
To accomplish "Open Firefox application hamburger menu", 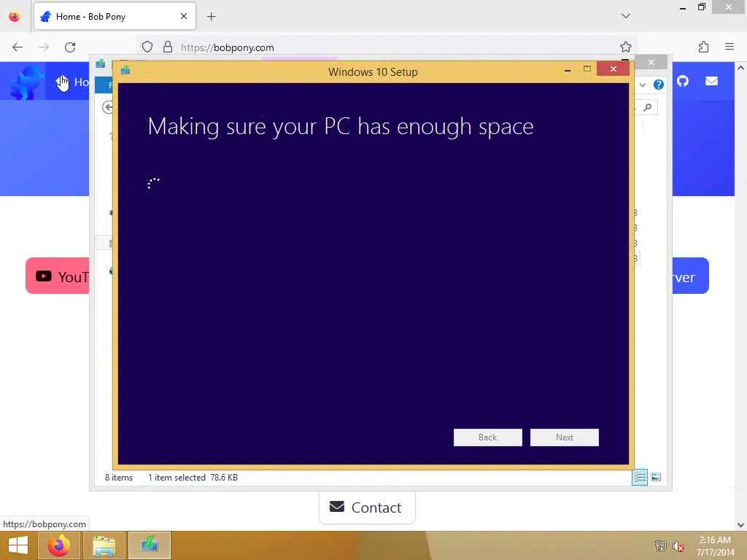I will click(x=729, y=47).
